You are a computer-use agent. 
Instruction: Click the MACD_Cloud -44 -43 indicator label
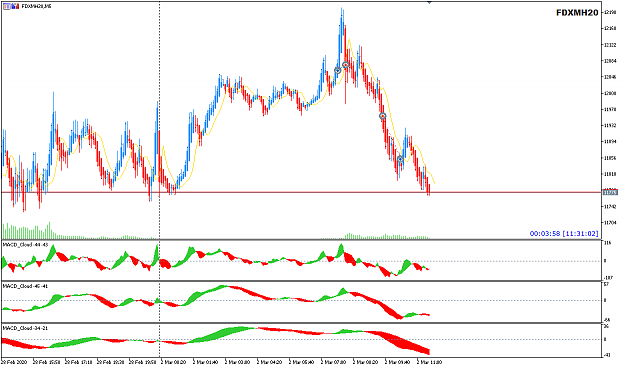click(x=25, y=244)
